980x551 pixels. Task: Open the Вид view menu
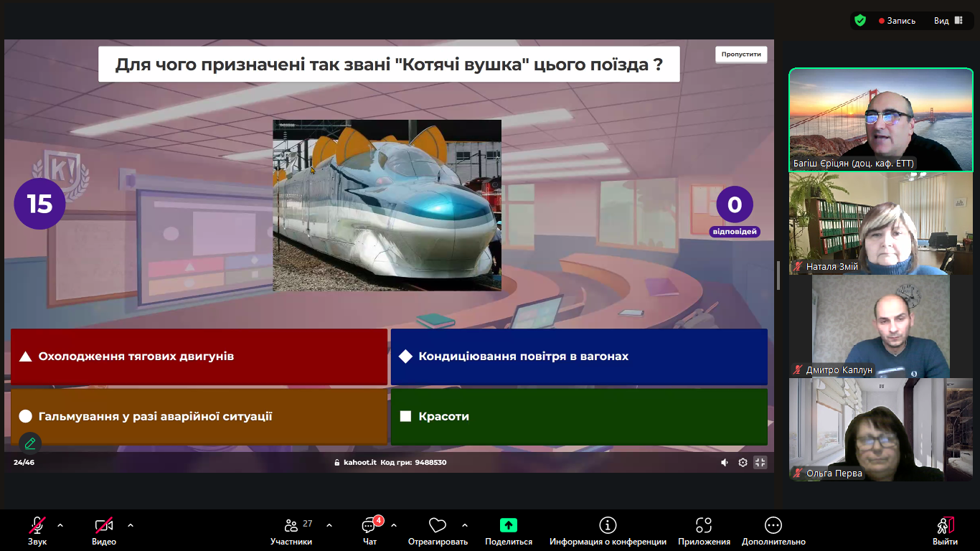(x=947, y=21)
